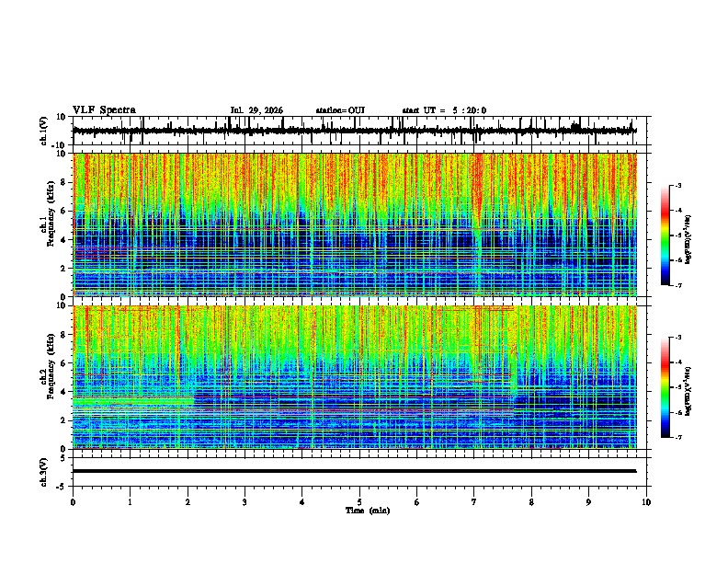Click the 'Time (min)' axis label
Image resolution: width=728 pixels, height=563 pixels.
368,511
